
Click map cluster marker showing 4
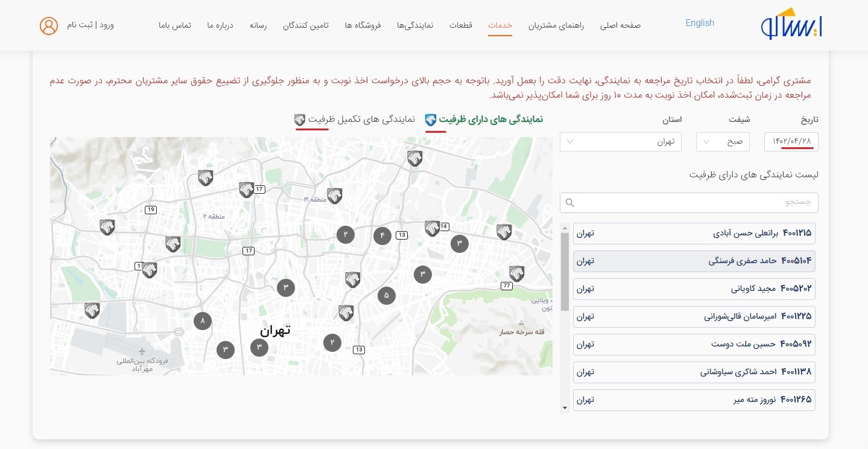point(382,235)
